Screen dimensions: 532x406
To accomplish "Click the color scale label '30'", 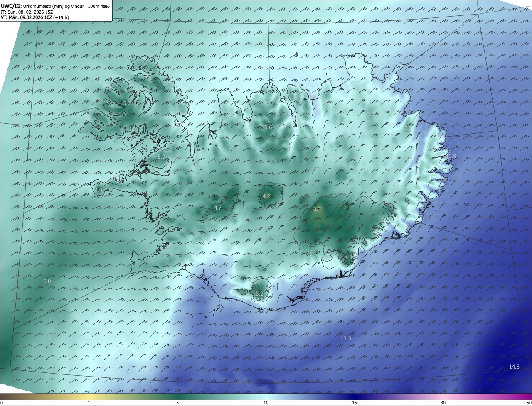I will pos(443,403).
